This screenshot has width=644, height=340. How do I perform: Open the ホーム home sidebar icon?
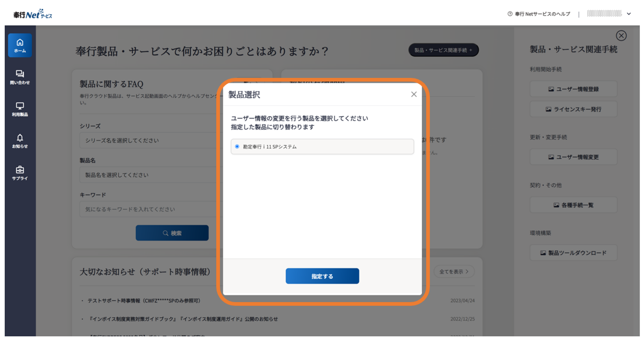click(x=20, y=45)
